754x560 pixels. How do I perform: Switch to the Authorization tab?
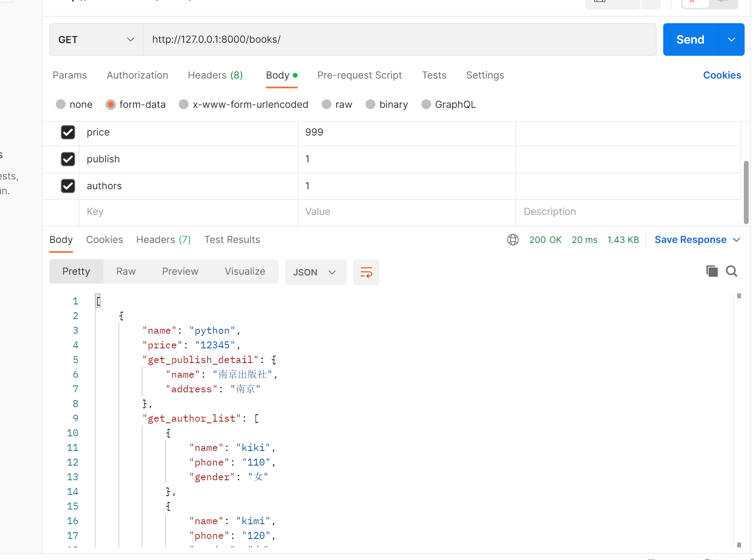coord(137,75)
